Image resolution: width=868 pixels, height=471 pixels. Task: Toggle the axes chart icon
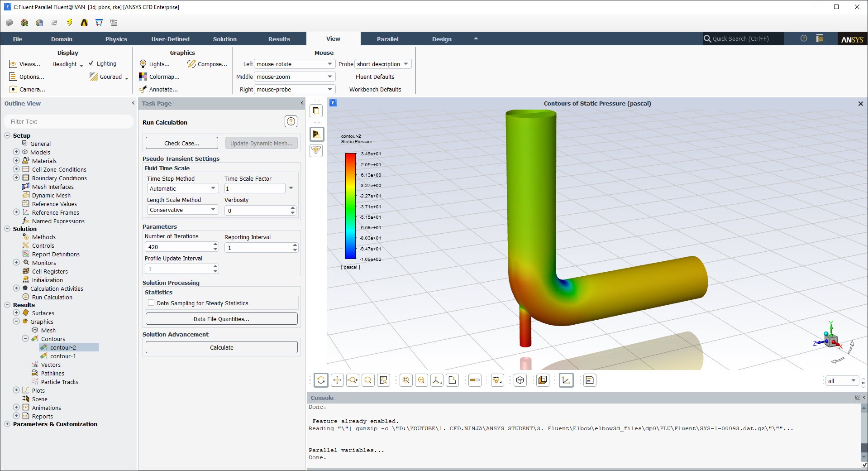point(566,380)
